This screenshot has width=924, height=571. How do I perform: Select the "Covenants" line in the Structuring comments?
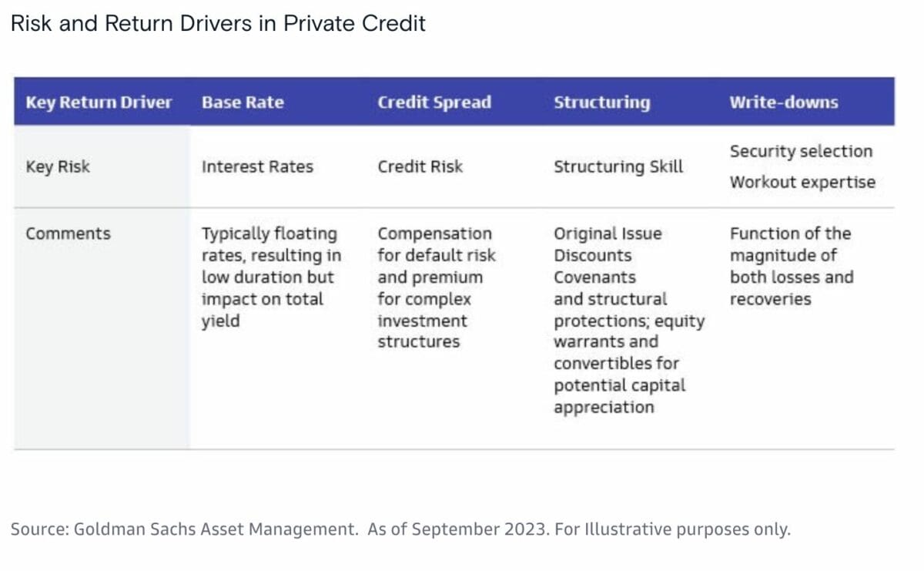(x=594, y=277)
